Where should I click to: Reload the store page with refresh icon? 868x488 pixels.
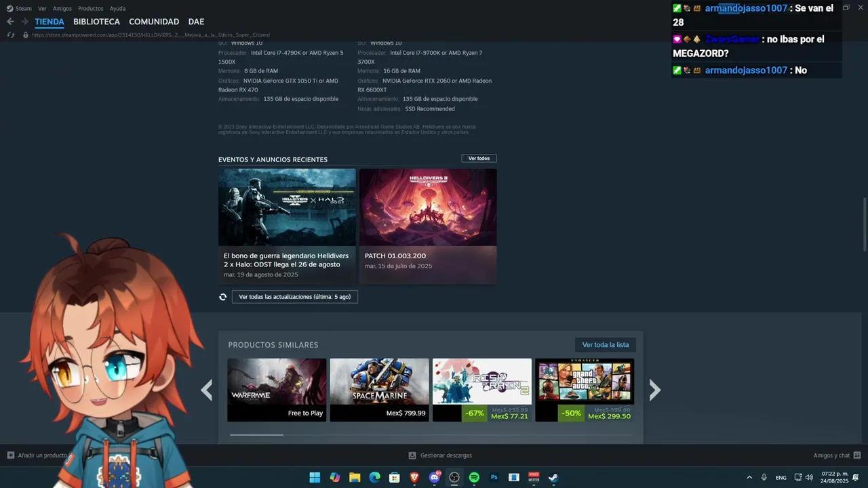10,35
